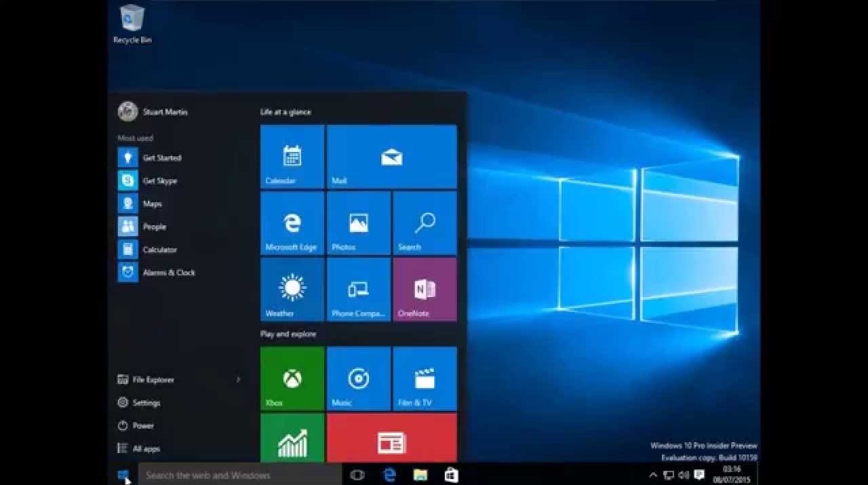This screenshot has height=485, width=868.
Task: Open the Film & TV tile
Action: (x=425, y=379)
